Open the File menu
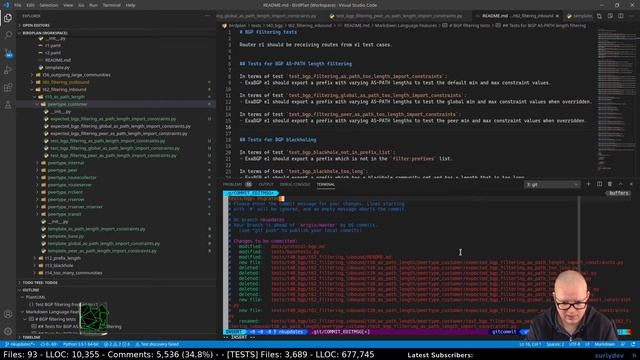This screenshot has height=360, width=640. pyautogui.click(x=18, y=5)
